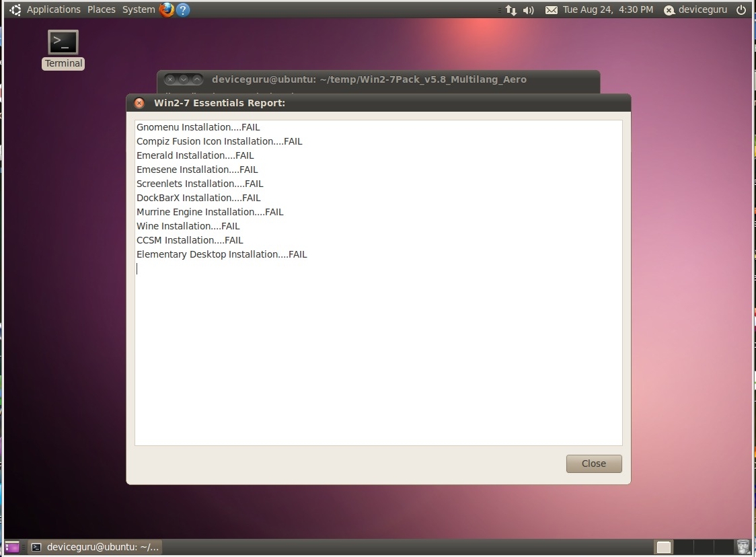The width and height of the screenshot is (756, 557).
Task: Click the 'DockBarX Installation....FAIL' line
Action: pos(198,198)
